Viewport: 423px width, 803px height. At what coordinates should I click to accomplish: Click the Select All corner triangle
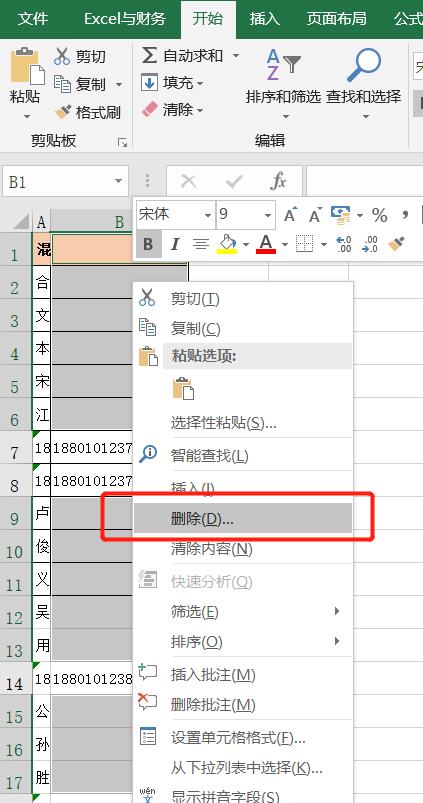tap(22, 222)
